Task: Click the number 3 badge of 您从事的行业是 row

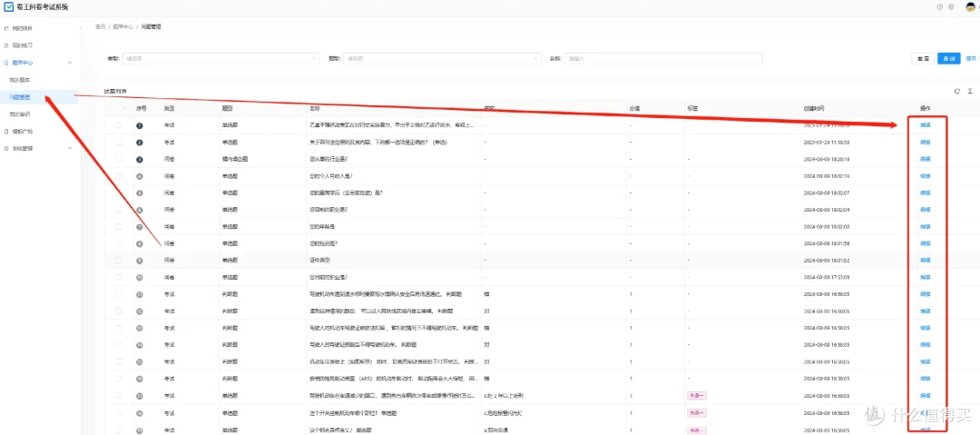Action: [x=140, y=160]
